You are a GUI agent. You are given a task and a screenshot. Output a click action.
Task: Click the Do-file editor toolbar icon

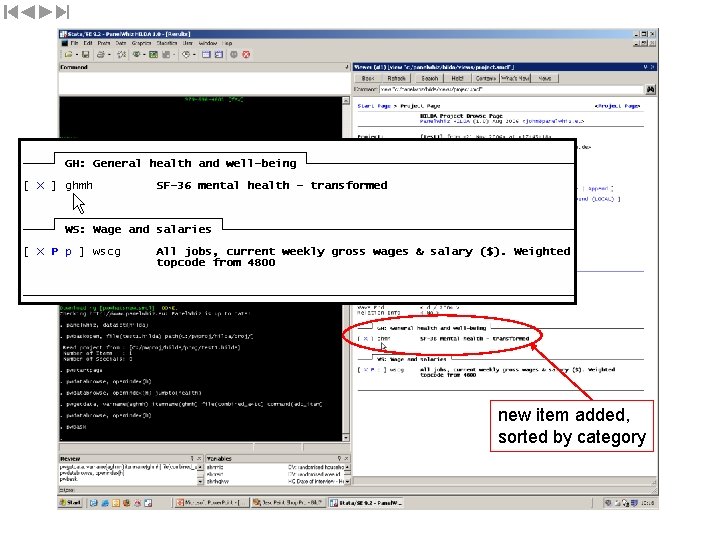pyautogui.click(x=166, y=55)
